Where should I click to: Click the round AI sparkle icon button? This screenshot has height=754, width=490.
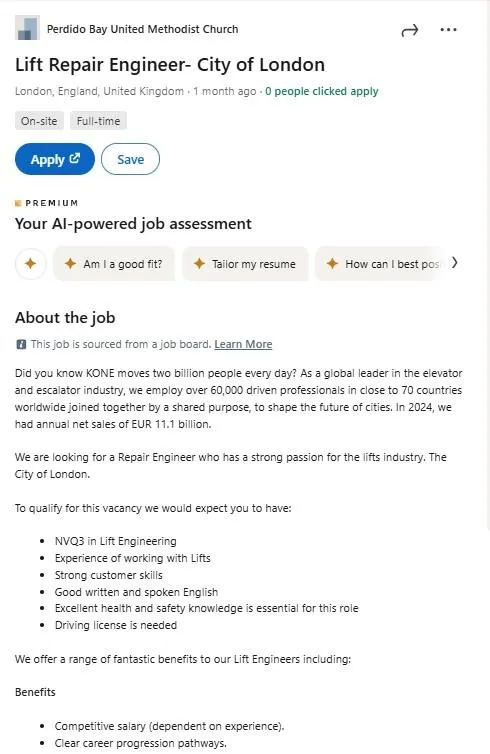pyautogui.click(x=31, y=264)
